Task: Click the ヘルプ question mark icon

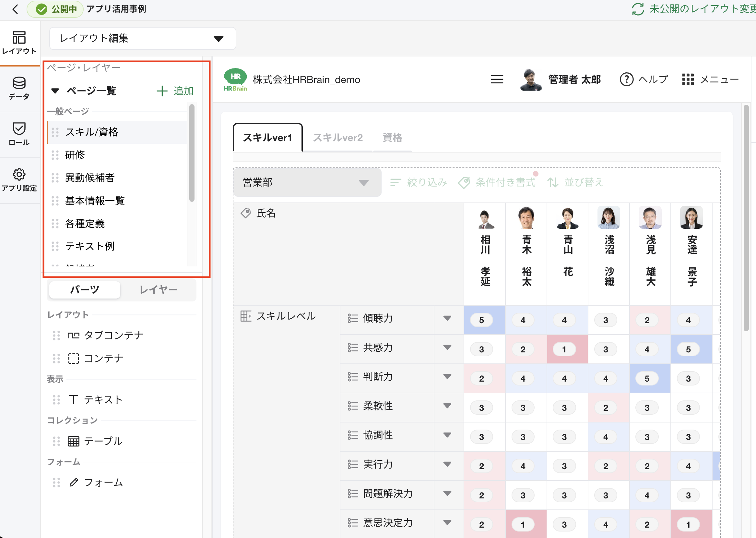Action: point(627,79)
